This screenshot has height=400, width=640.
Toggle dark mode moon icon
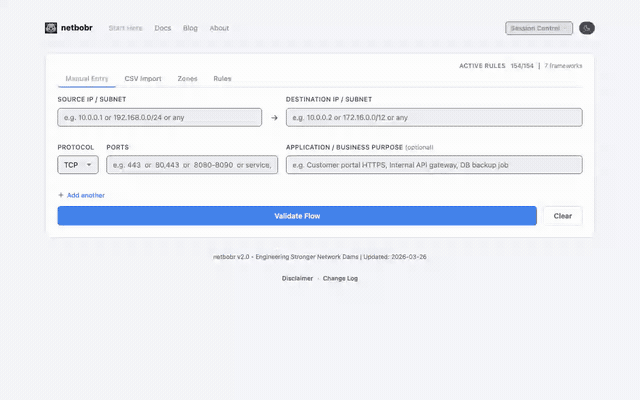(587, 28)
